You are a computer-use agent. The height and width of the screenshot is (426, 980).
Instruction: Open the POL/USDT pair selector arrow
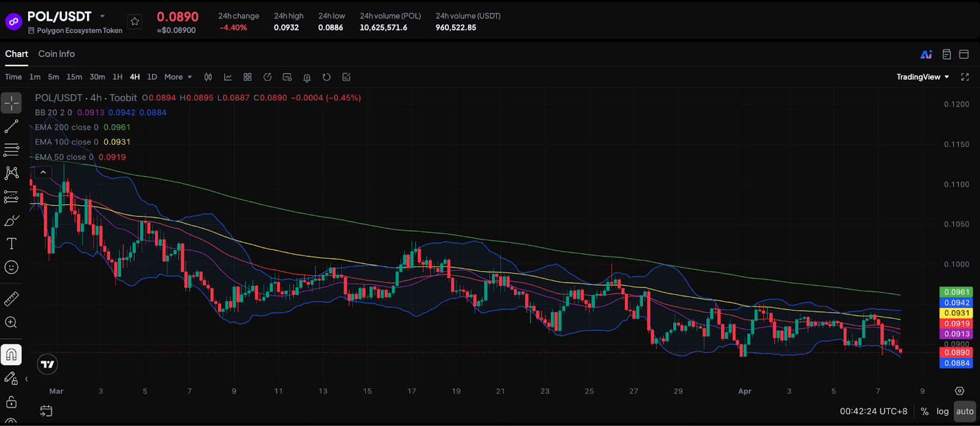coord(102,17)
